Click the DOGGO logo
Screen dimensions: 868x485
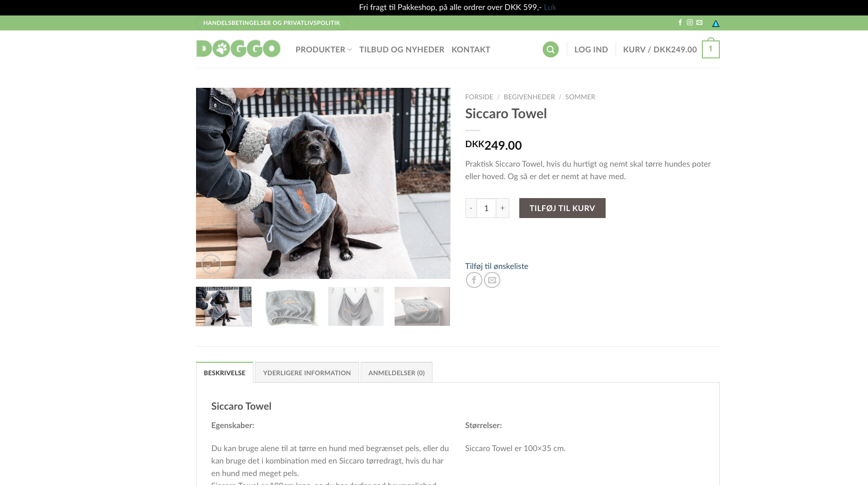[238, 49]
